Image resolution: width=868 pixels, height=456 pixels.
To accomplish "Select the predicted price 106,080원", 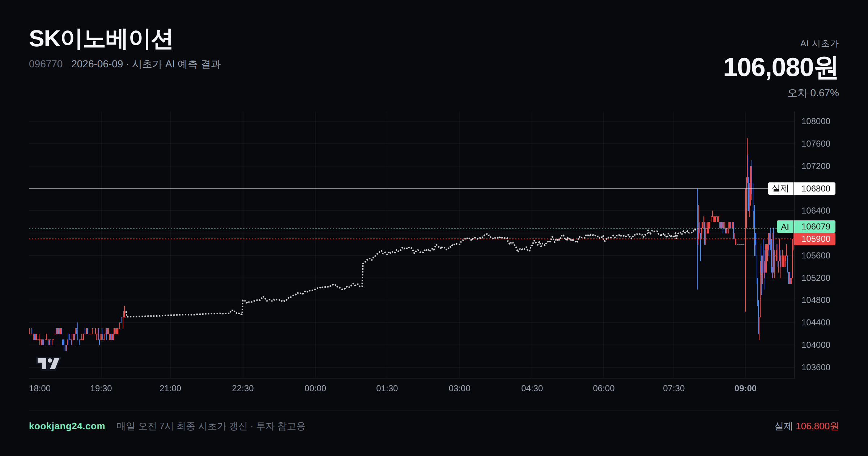I will (x=780, y=68).
